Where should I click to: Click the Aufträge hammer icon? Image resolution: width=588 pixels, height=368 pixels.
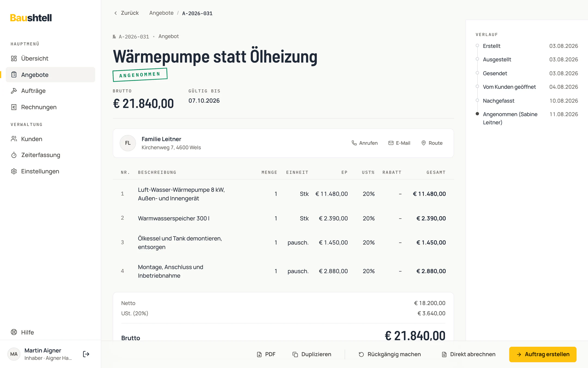point(14,91)
